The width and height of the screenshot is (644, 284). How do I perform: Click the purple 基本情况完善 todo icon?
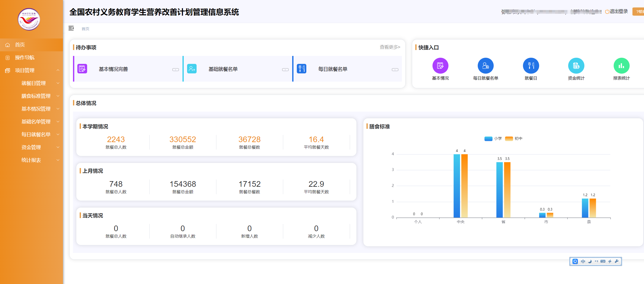[82, 69]
